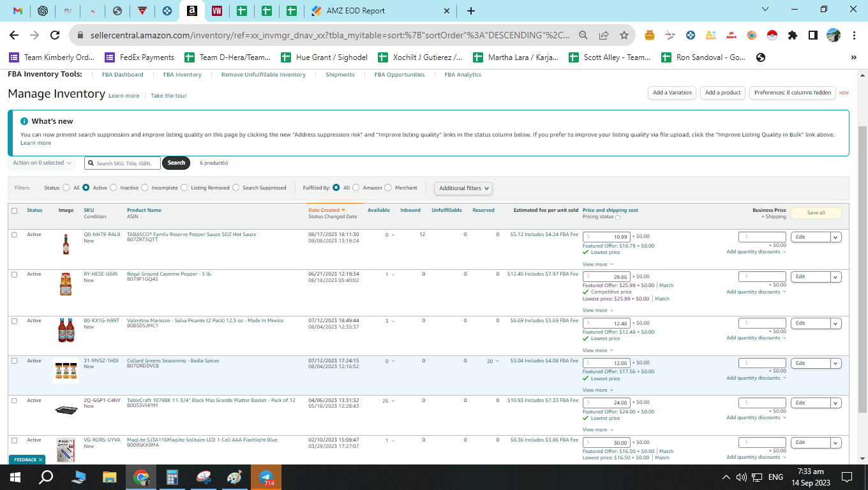Check the Regal Ground Cayenne row checkbox
The image size is (868, 490).
tap(14, 274)
